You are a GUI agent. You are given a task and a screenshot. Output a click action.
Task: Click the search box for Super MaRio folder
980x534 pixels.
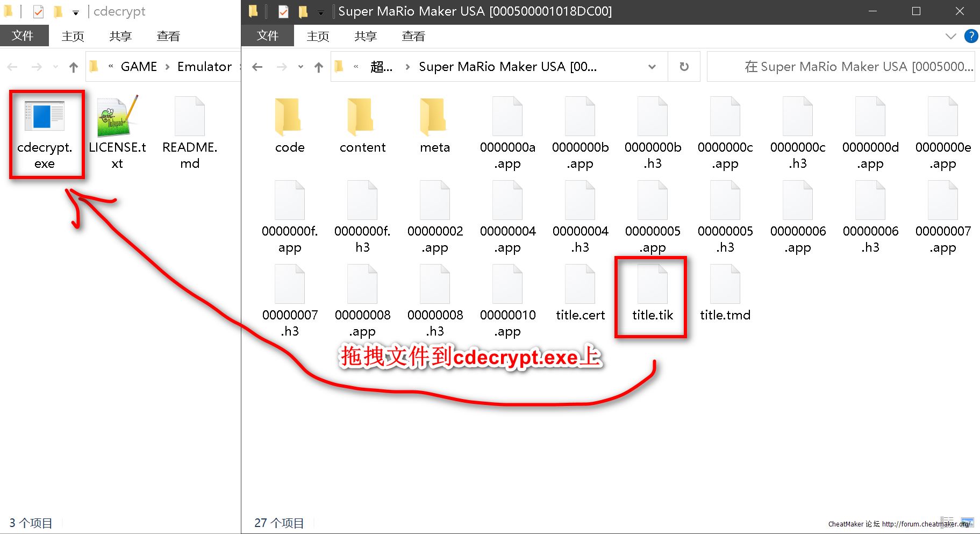pyautogui.click(x=840, y=67)
